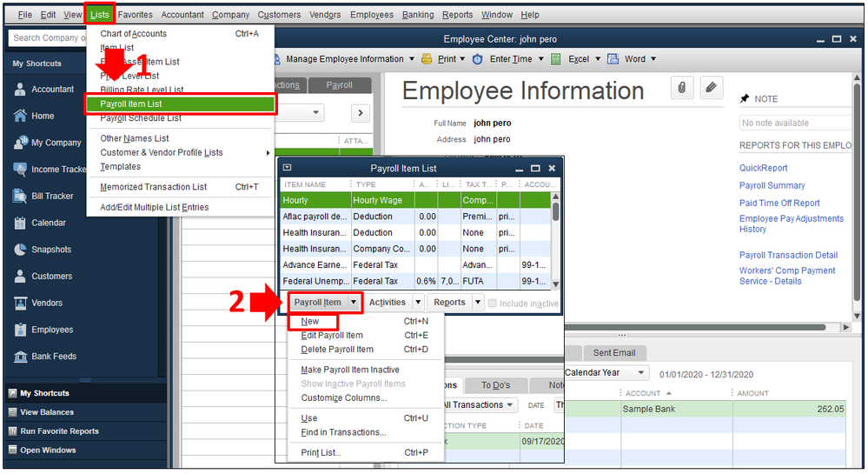Select Federal Unemployment item row
Image resolution: width=868 pixels, height=474 pixels.
[x=416, y=281]
